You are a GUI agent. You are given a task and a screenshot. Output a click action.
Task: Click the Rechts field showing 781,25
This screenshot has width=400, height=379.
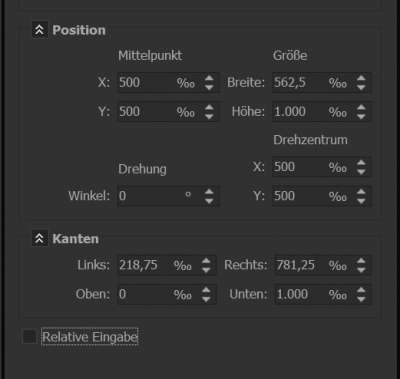click(x=323, y=265)
